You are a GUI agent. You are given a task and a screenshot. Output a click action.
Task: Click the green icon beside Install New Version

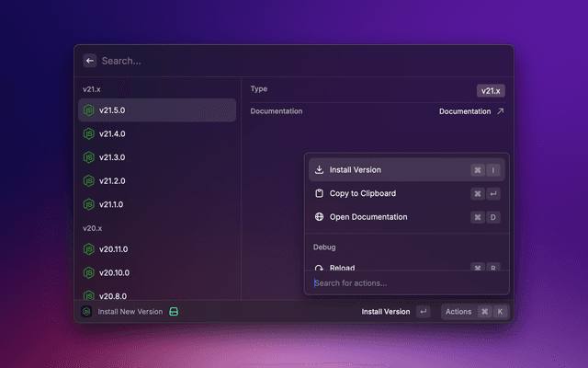point(174,312)
